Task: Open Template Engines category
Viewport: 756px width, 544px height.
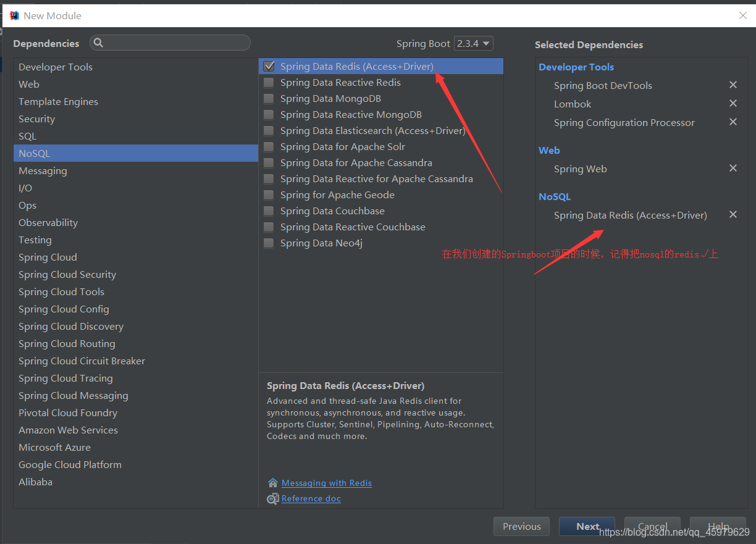Action: (x=136, y=101)
